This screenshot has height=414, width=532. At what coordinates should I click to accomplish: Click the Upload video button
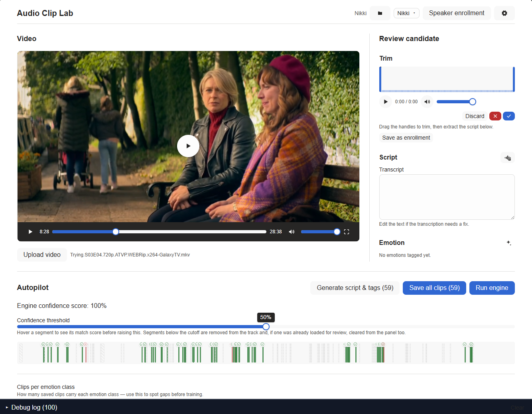click(x=42, y=255)
